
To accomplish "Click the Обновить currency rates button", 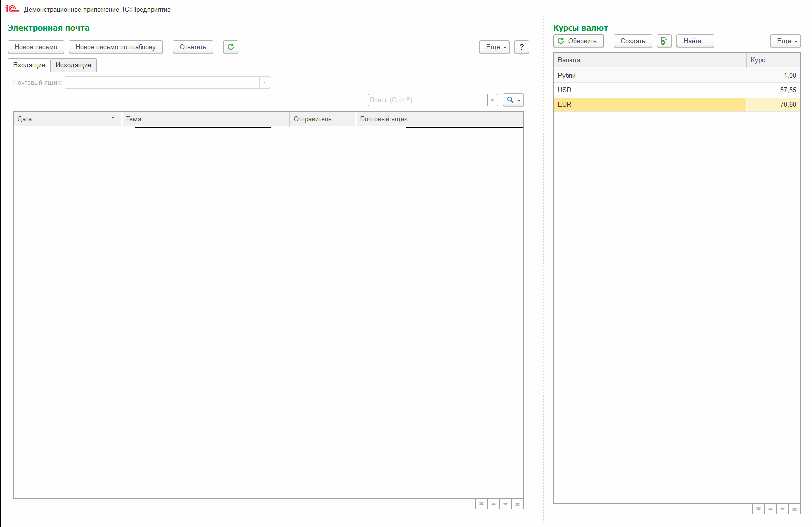I will click(x=578, y=41).
